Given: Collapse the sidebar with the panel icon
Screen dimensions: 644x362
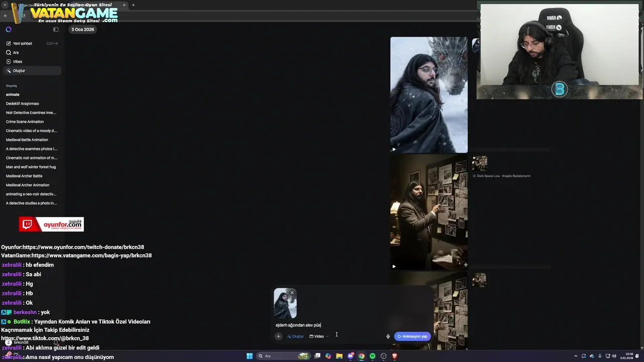Looking at the screenshot, I should [56, 30].
